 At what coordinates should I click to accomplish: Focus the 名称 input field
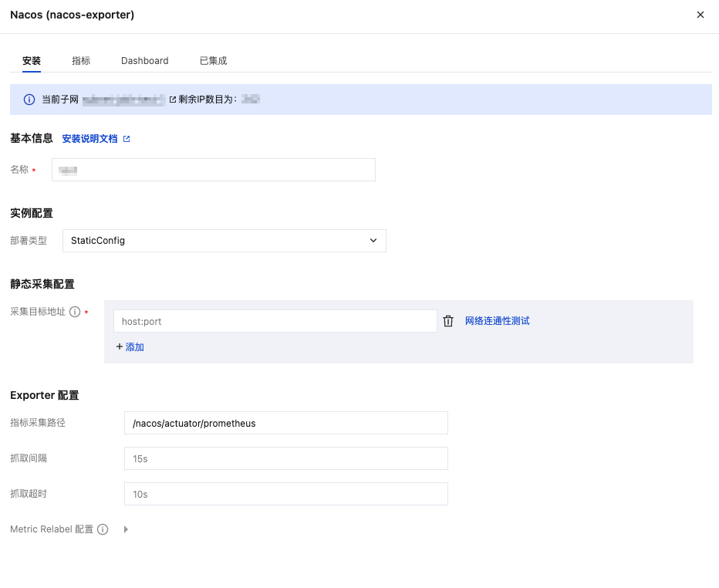[x=213, y=170]
